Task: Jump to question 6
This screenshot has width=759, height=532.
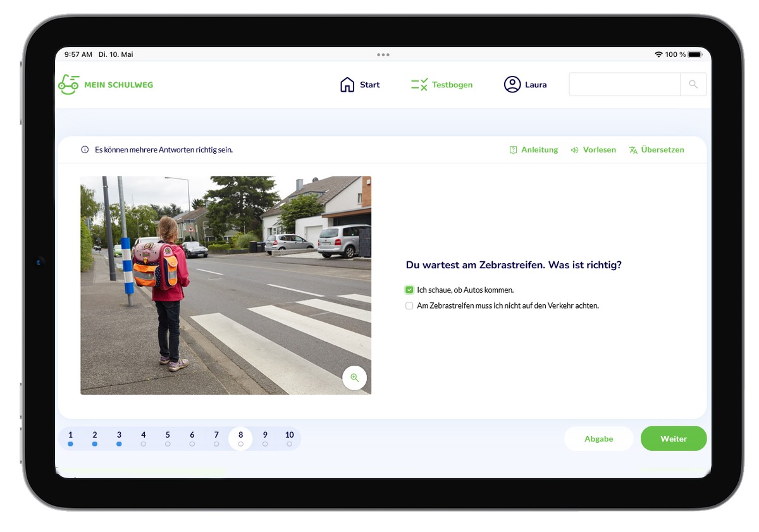Action: point(192,438)
